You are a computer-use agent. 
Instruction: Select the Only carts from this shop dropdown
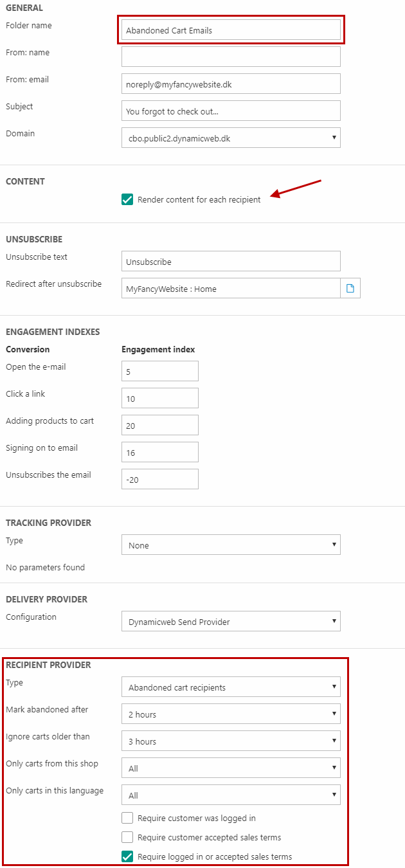point(231,768)
